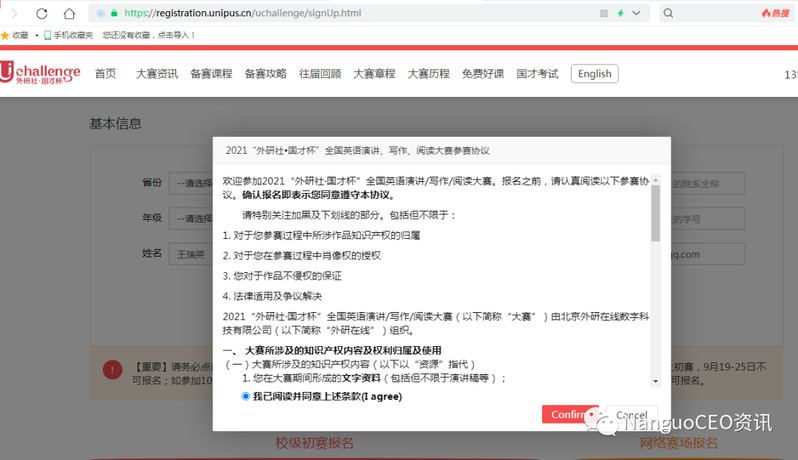Click the agreement dialog title text
798x460 pixels.
pos(357,150)
